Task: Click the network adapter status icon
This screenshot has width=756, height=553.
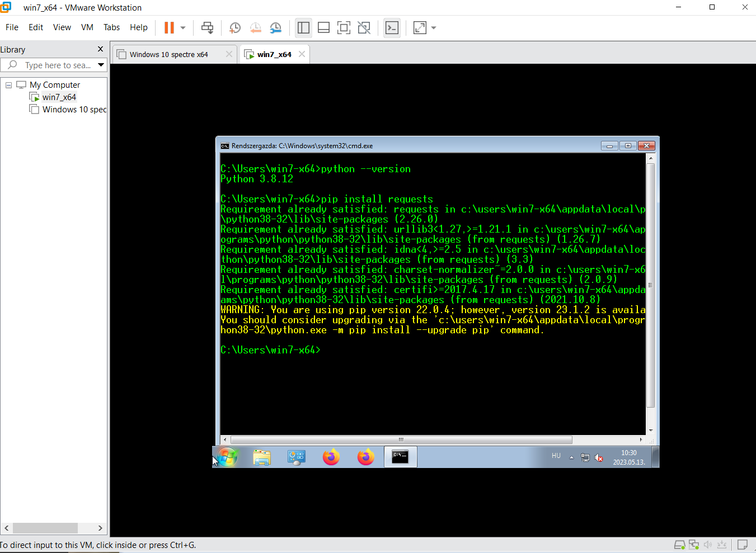Action: click(x=694, y=545)
